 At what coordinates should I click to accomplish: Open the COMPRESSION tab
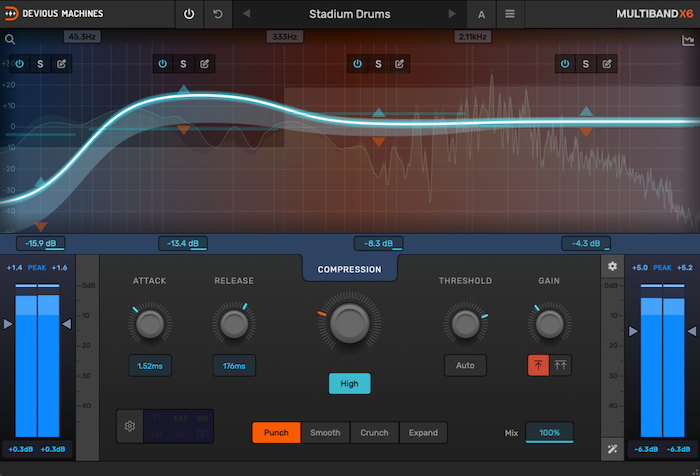pos(350,269)
